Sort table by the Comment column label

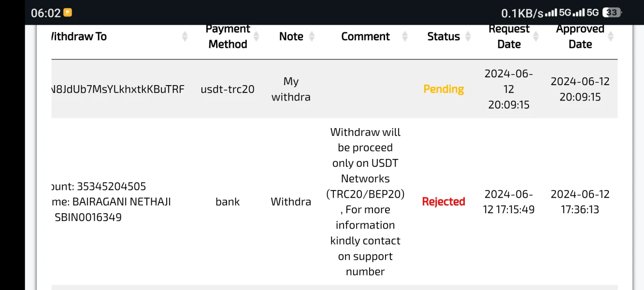tap(365, 37)
